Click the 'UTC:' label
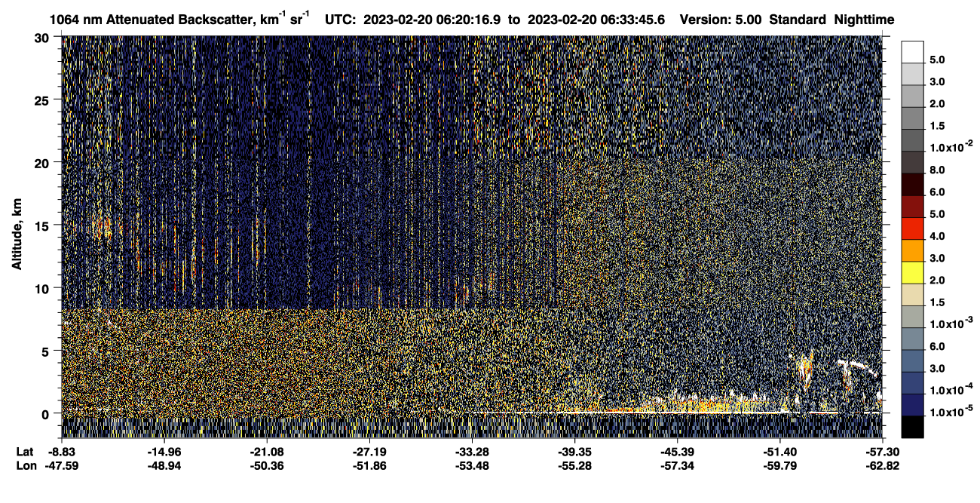The height and width of the screenshot is (503, 980). click(340, 20)
